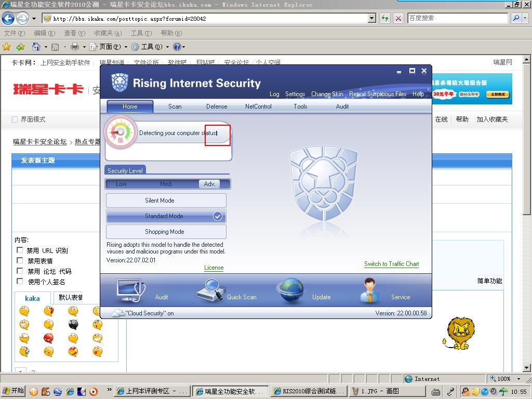The image size is (532, 399).
Task: Switch to the Defense tab
Action: [217, 107]
